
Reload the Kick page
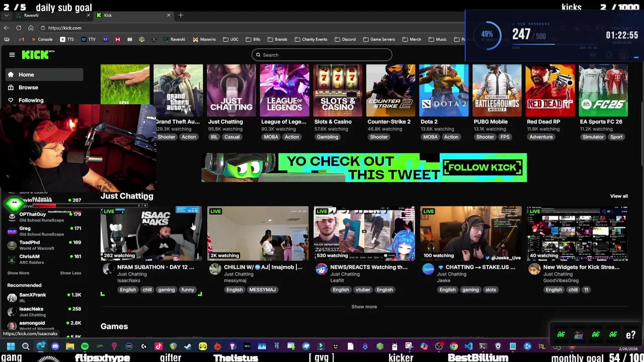(19, 28)
